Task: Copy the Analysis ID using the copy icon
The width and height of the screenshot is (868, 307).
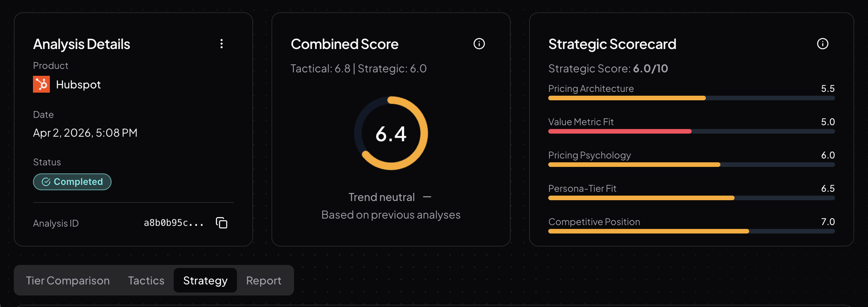Action: 221,222
